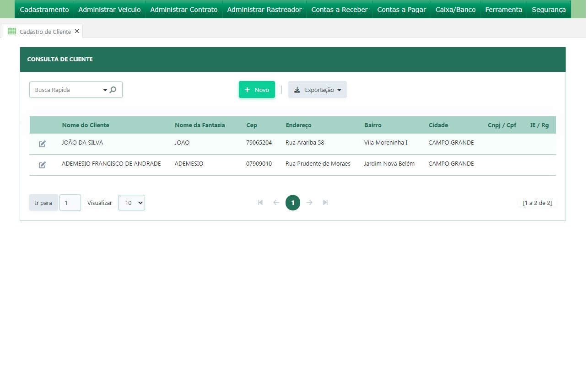Go to the previous page arrow

click(x=276, y=202)
